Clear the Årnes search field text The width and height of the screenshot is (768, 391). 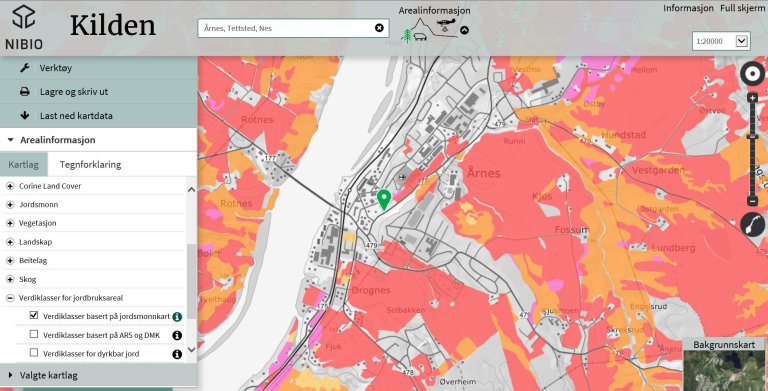pyautogui.click(x=379, y=28)
